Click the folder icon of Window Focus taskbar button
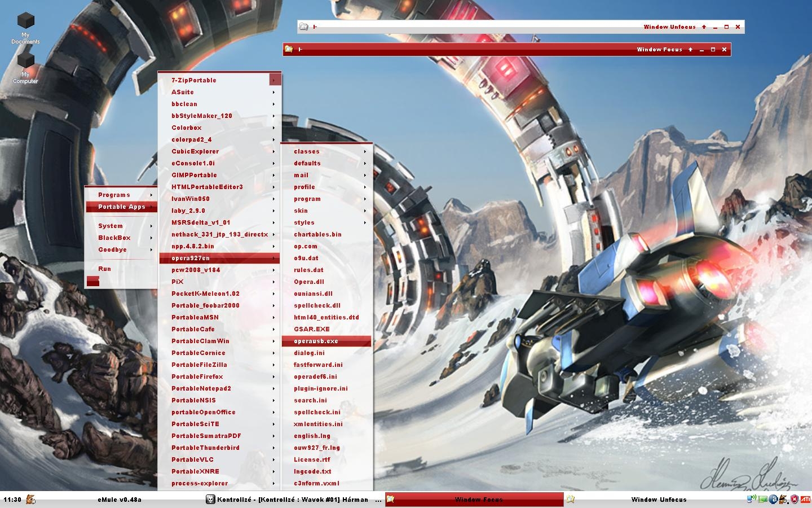 click(x=390, y=499)
